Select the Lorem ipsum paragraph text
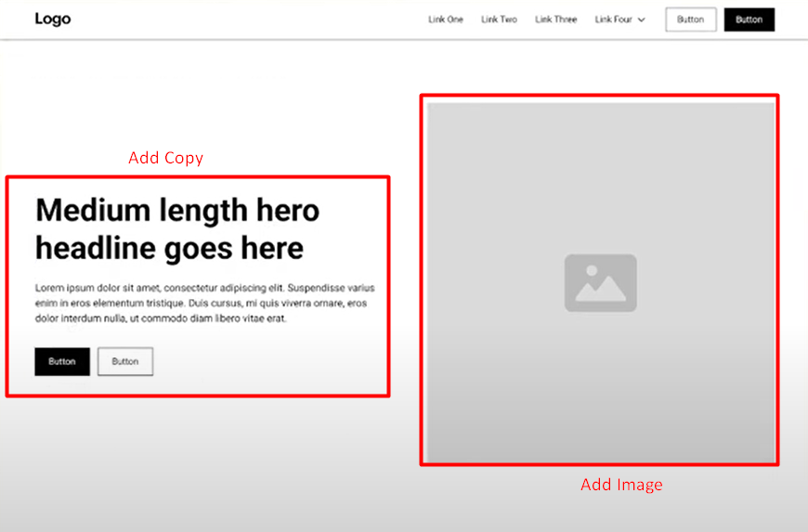 coord(205,304)
